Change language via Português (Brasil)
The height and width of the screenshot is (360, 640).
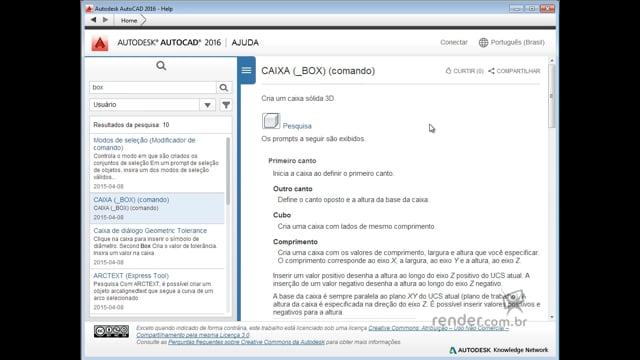click(x=517, y=42)
